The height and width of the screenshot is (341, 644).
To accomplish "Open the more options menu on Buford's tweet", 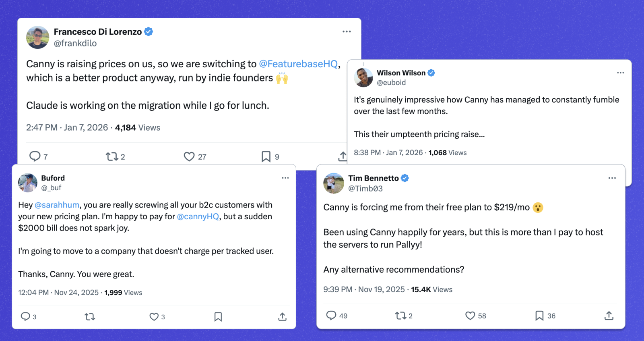I will (286, 178).
